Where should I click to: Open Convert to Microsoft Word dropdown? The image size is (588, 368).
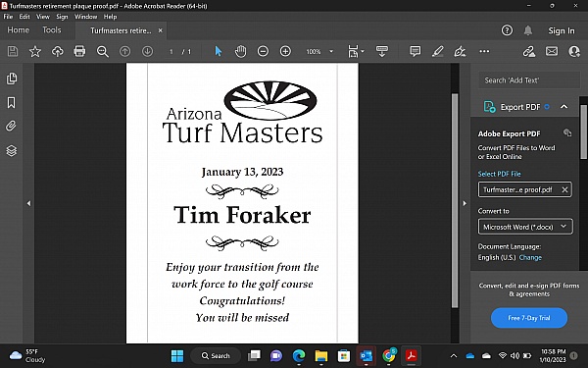click(525, 227)
